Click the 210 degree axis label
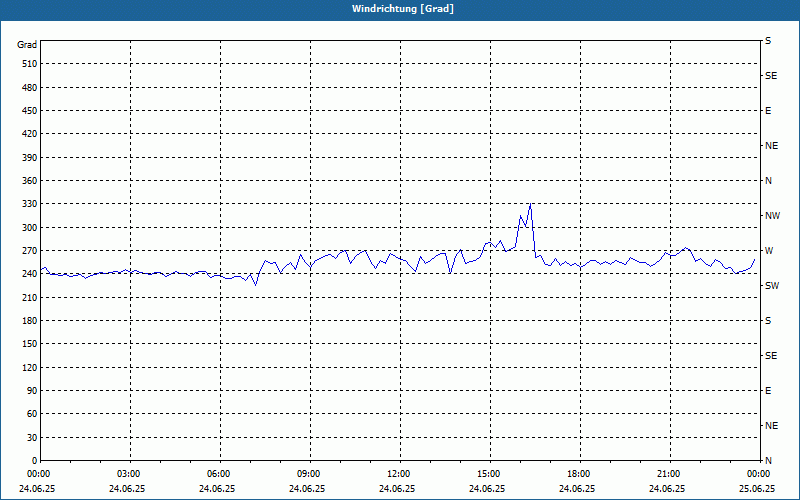 (x=30, y=297)
